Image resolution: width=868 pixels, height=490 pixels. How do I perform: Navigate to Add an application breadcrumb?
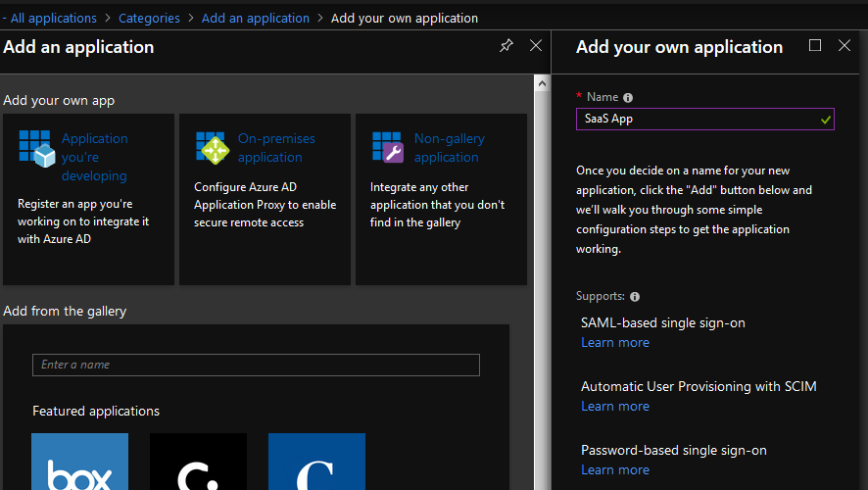[255, 19]
